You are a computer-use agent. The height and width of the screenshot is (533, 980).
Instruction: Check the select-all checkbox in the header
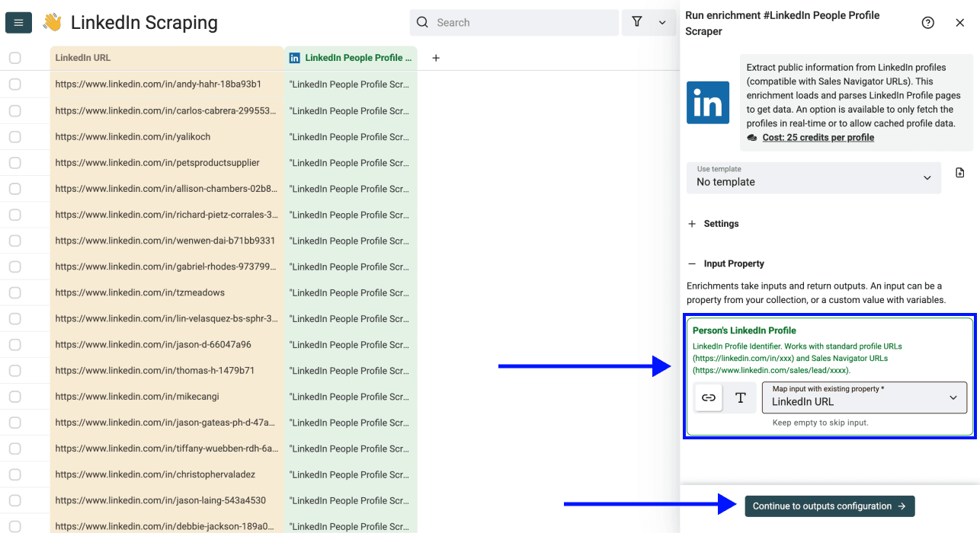[15, 57]
